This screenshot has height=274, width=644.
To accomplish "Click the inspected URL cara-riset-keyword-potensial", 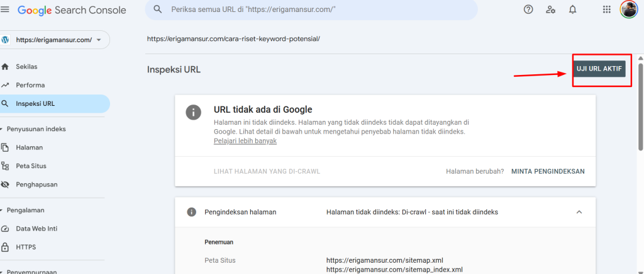I will coord(233,39).
